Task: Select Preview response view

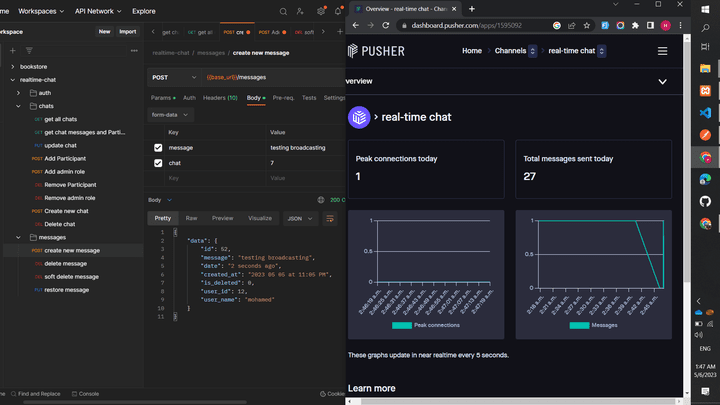Action: pos(223,219)
